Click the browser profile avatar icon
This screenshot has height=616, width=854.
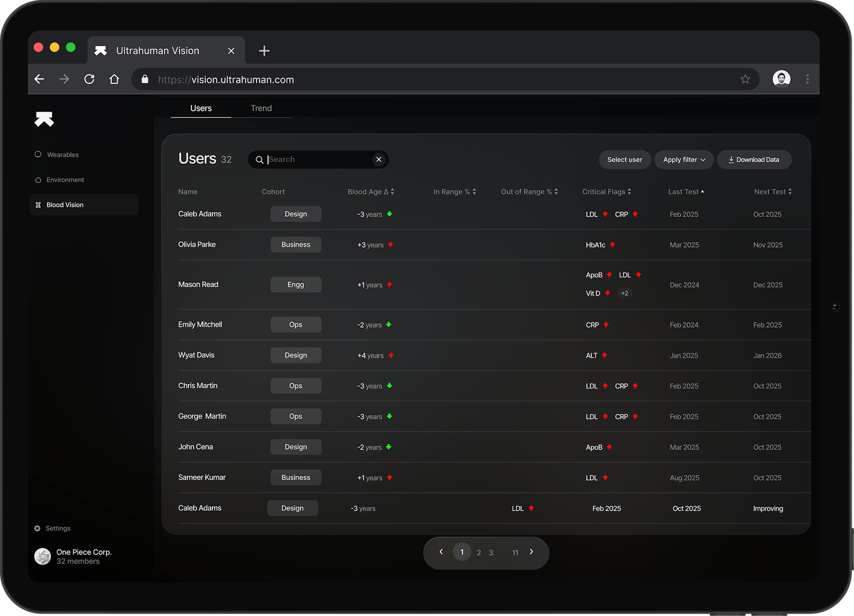[x=781, y=79]
